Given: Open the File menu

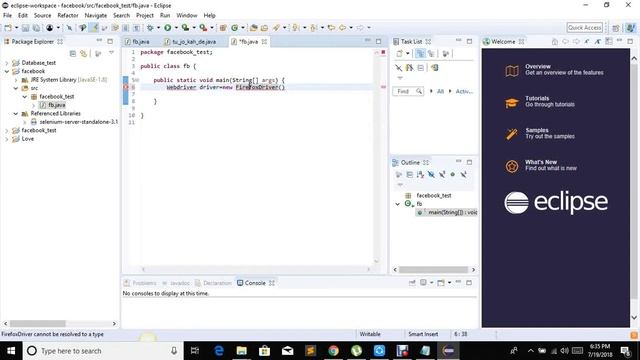Looking at the screenshot, I should pos(7,16).
